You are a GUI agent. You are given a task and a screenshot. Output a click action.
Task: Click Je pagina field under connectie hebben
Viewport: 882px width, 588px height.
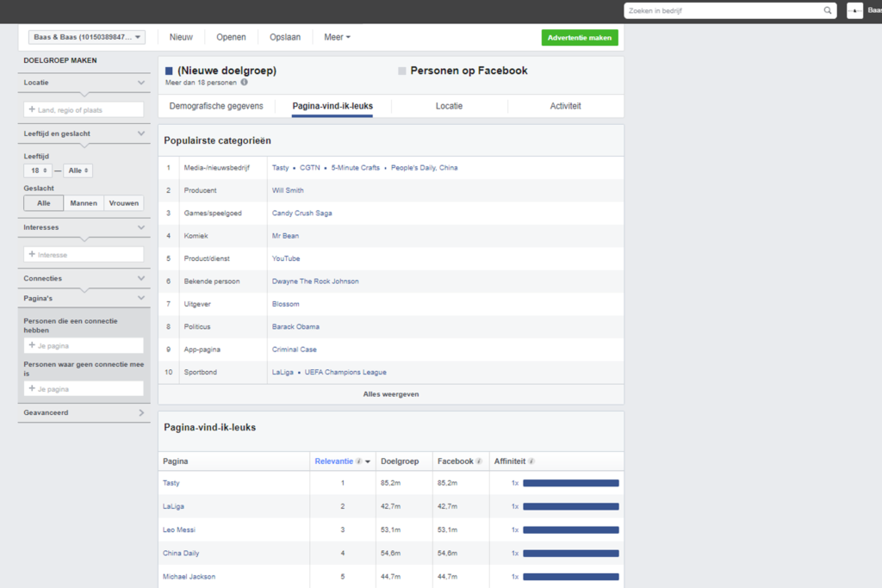[x=84, y=345]
